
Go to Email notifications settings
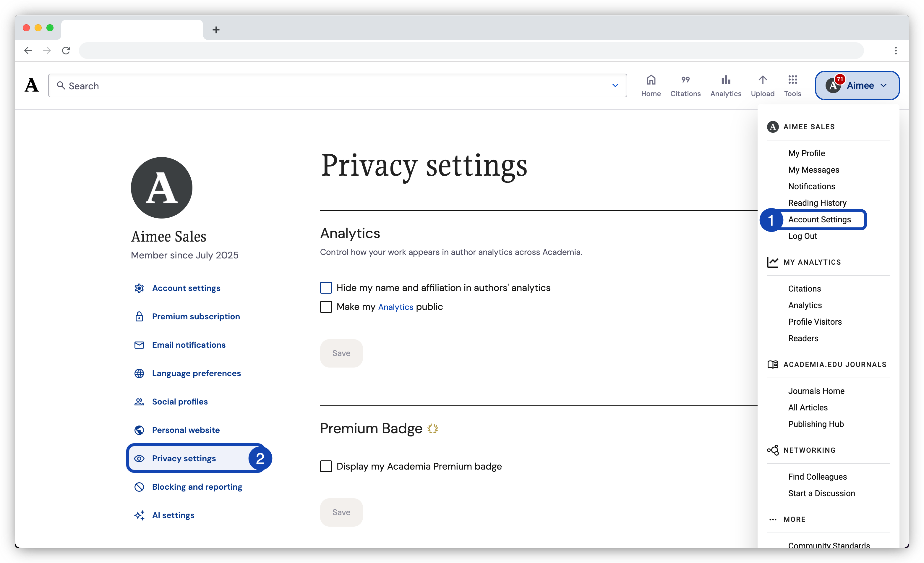(189, 345)
